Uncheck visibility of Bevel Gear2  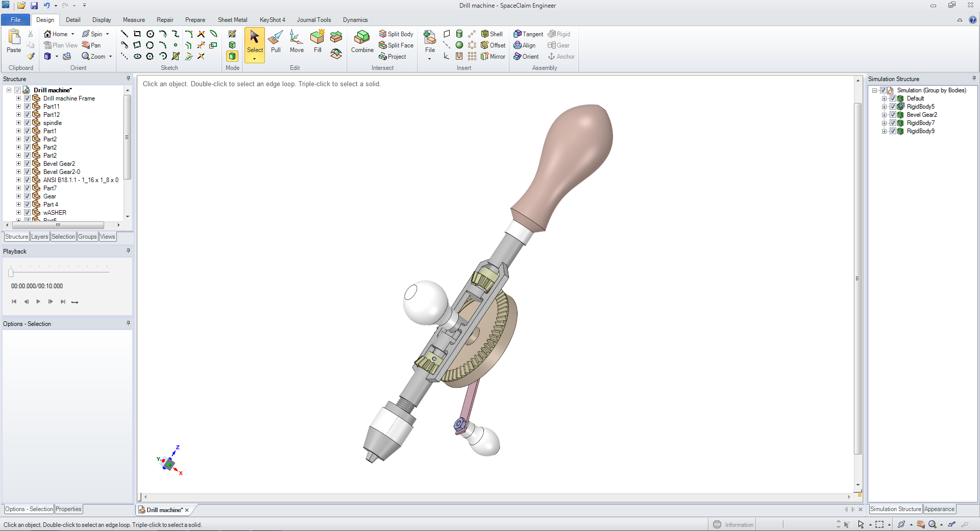[27, 163]
